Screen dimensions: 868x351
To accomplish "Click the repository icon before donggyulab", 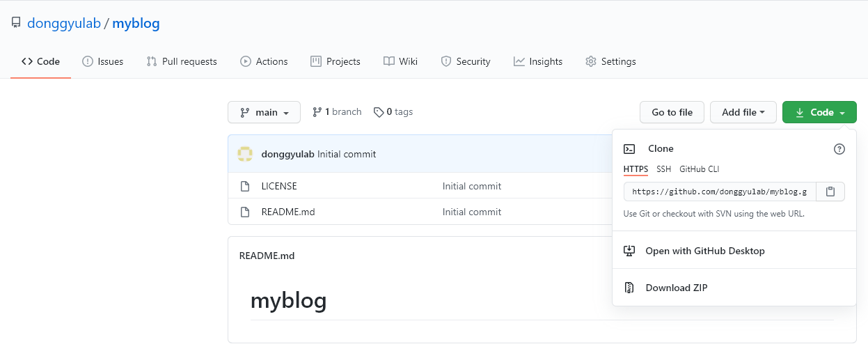I will [16, 23].
